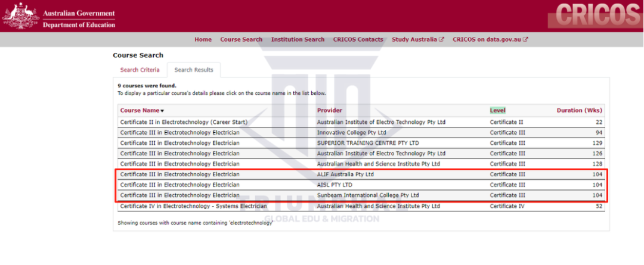Open Certificate IV in Electrotechnology - Systems Electrician

click(193, 206)
